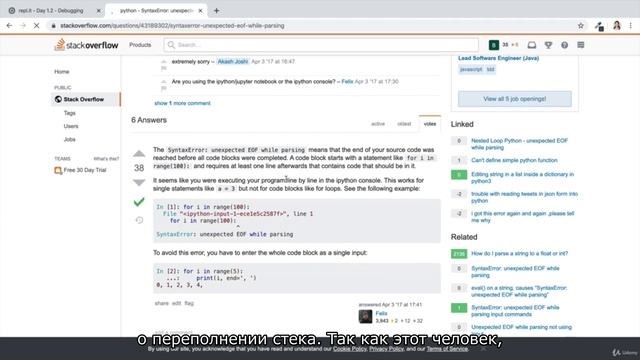Open Felix's profile name under the answer
640x360 pixels.
click(381, 313)
